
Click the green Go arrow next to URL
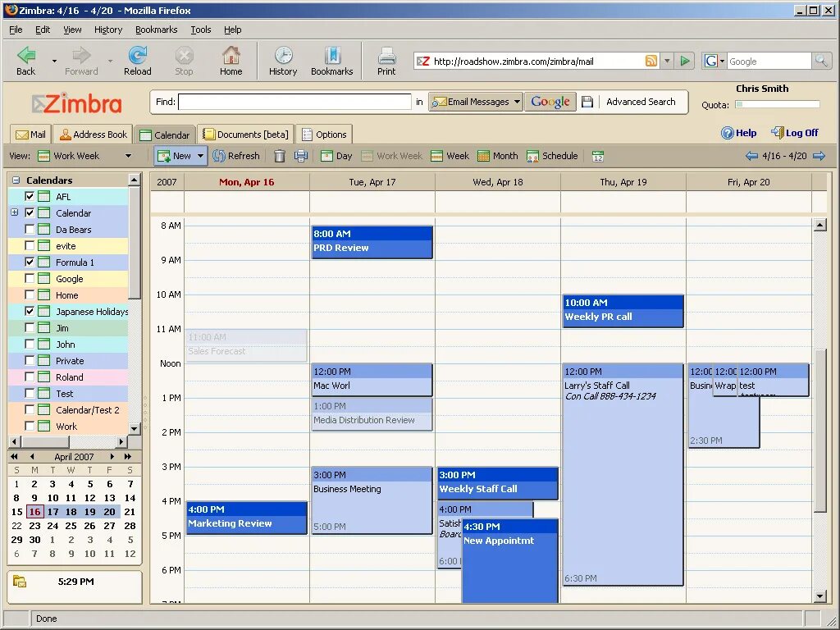685,61
